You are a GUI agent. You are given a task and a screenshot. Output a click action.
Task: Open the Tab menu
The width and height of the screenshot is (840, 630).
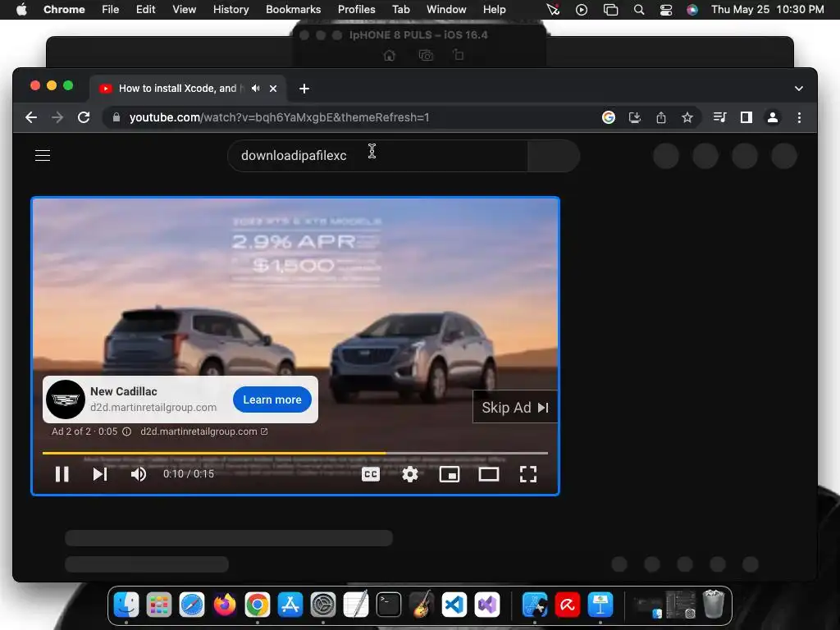[x=400, y=9]
